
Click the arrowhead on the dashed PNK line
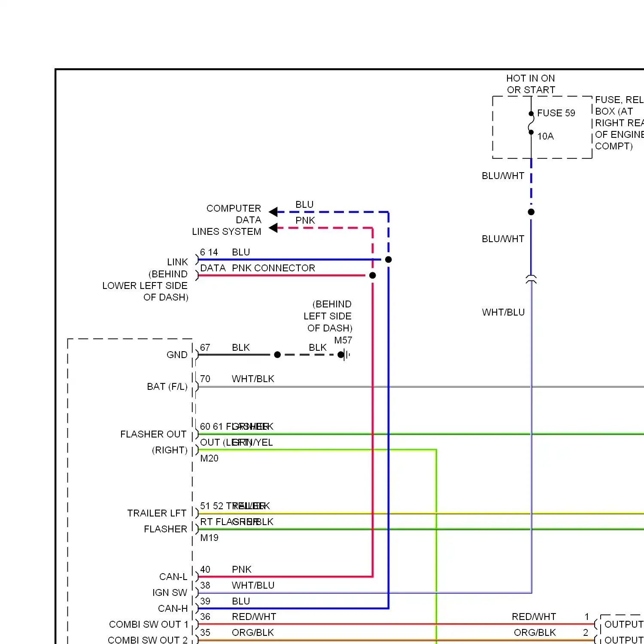(273, 228)
